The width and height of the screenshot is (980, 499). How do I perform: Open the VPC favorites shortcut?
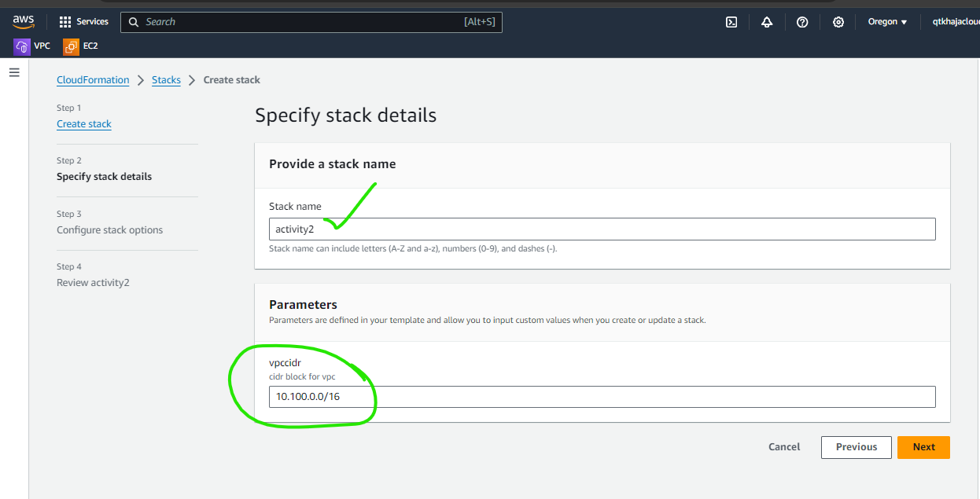pyautogui.click(x=32, y=46)
